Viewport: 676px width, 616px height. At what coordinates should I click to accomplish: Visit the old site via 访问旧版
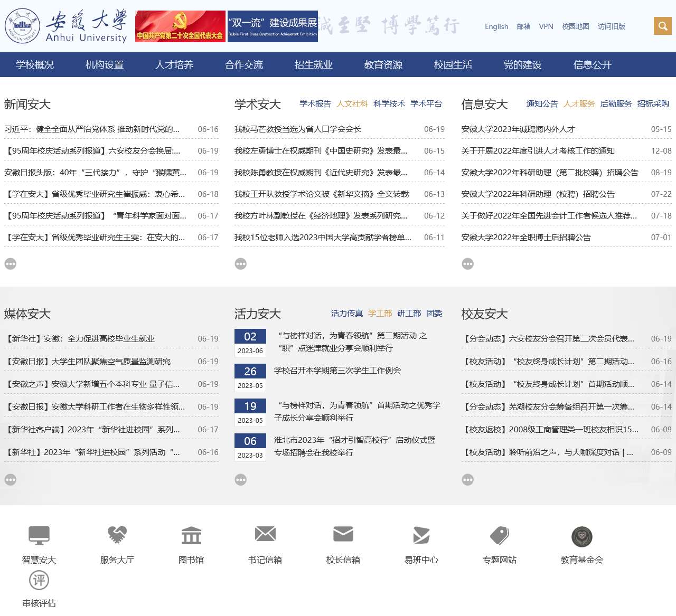tap(611, 26)
